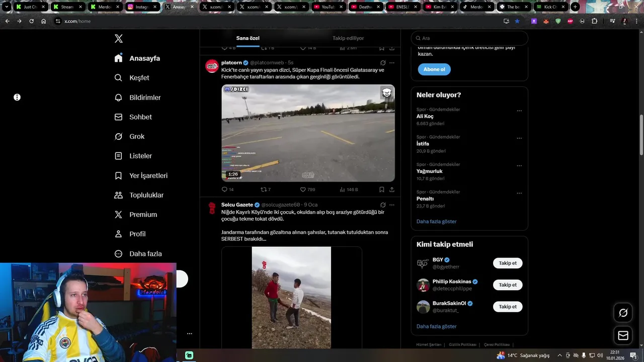Open more options on Solcu Gazete post
Viewport: 644px width, 362px height.
point(392,205)
